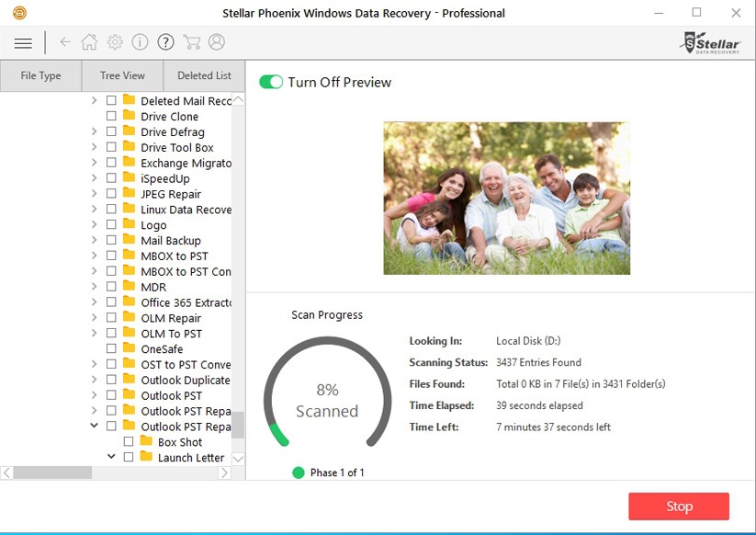
Task: Expand the MDR folder
Action: 94,287
